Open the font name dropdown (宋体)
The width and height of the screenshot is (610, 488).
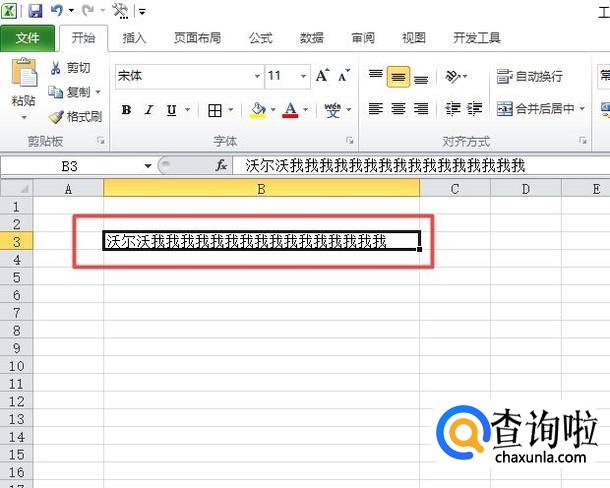click(257, 76)
